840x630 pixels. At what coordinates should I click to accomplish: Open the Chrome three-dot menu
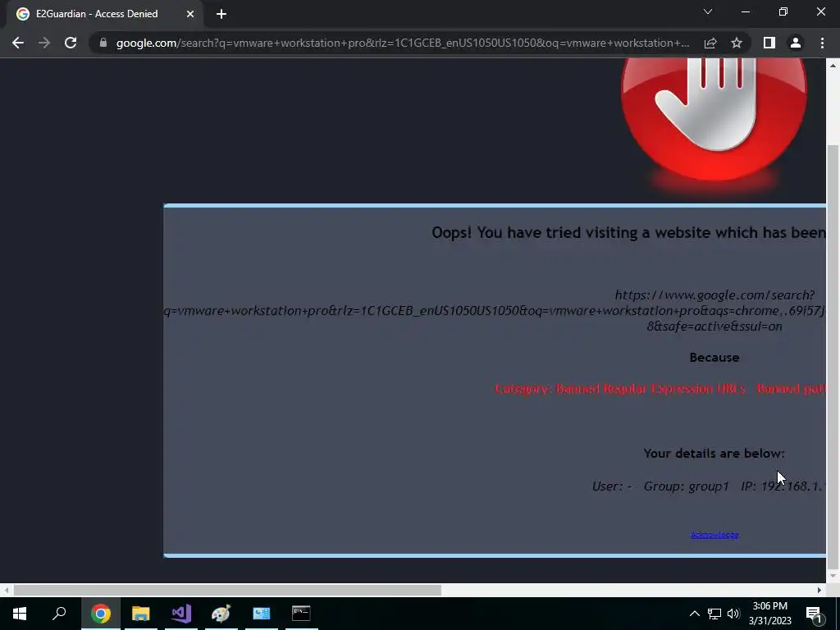click(x=822, y=43)
